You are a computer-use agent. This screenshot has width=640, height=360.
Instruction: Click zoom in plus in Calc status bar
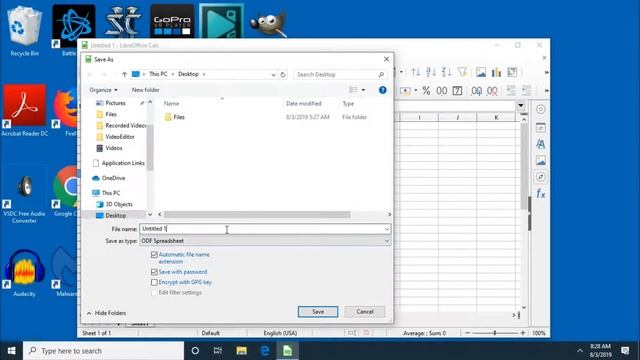pyautogui.click(x=523, y=333)
